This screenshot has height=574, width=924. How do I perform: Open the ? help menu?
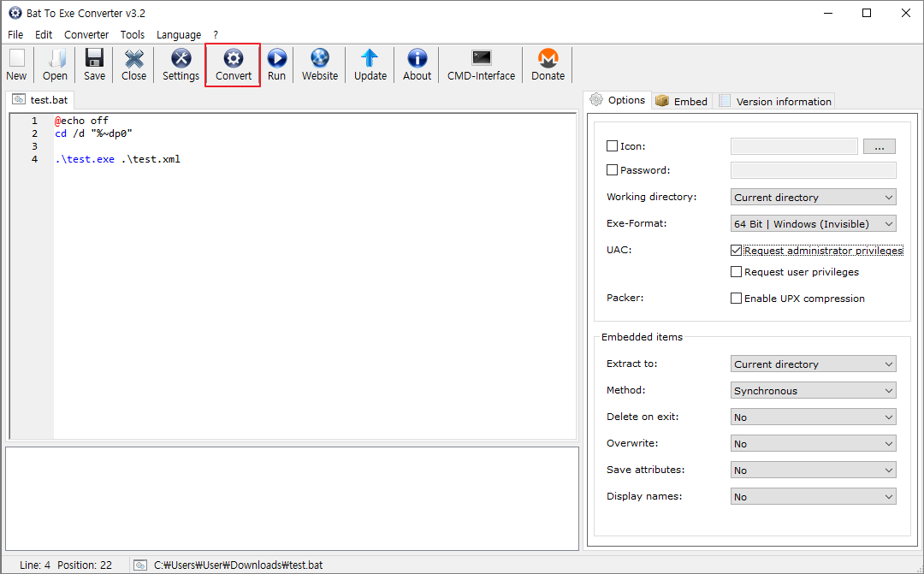click(x=216, y=35)
